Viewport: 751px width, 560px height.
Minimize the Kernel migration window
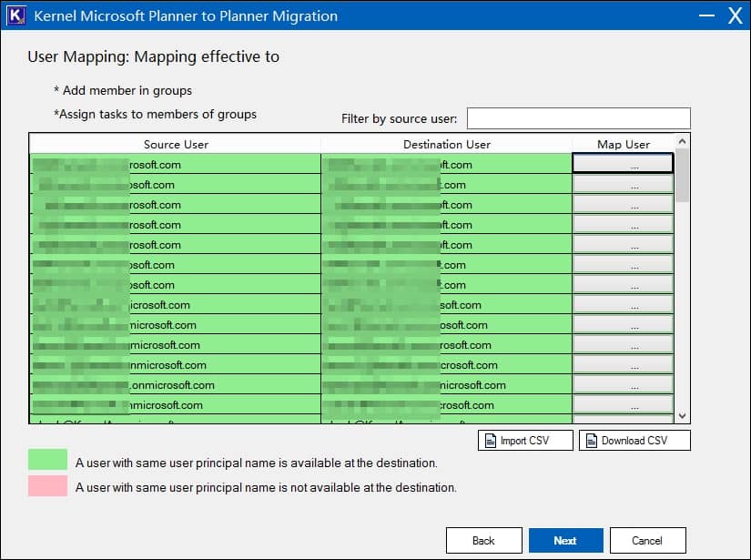click(706, 15)
